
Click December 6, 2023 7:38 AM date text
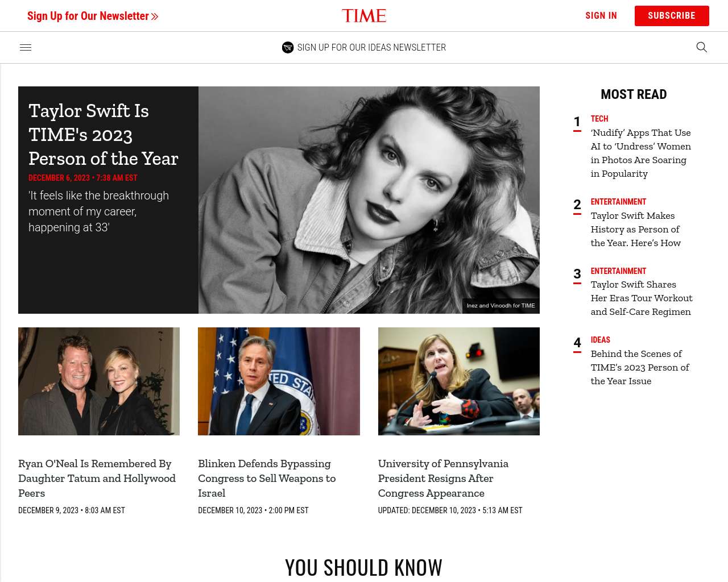tap(83, 178)
